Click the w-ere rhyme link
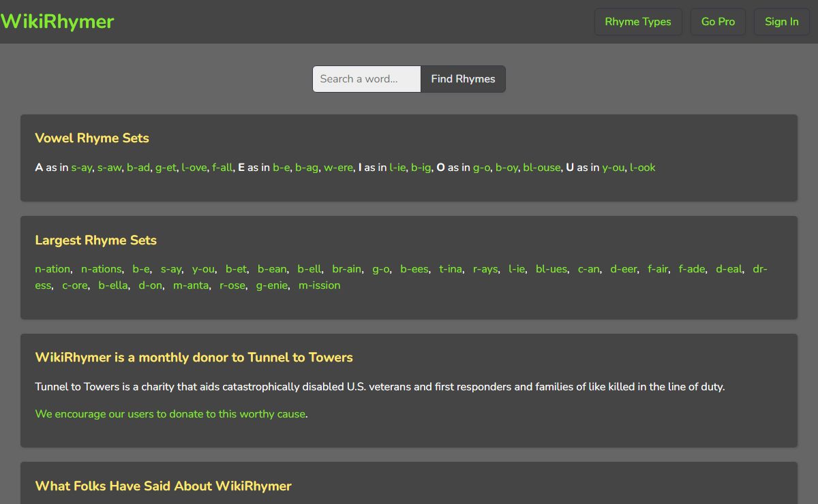The height and width of the screenshot is (504, 818). [338, 168]
